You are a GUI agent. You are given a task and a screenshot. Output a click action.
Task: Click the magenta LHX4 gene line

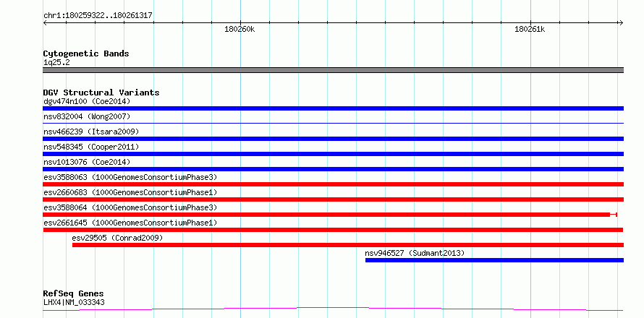(333, 309)
